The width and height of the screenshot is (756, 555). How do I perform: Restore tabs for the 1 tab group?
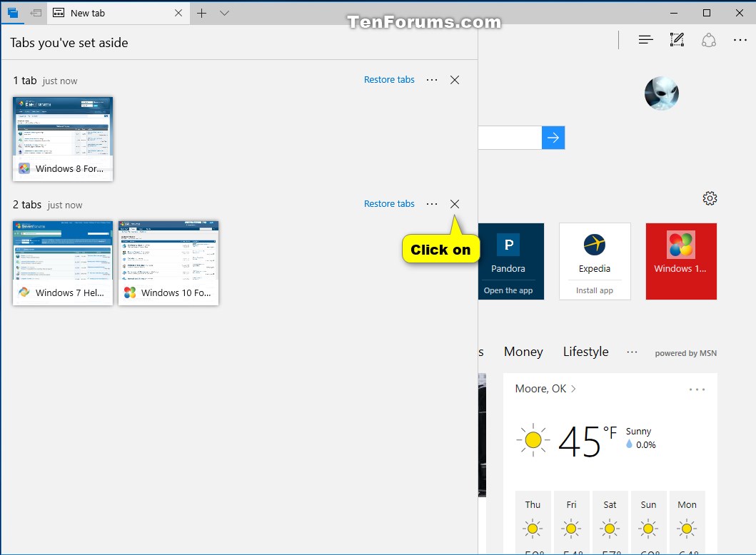coord(389,79)
